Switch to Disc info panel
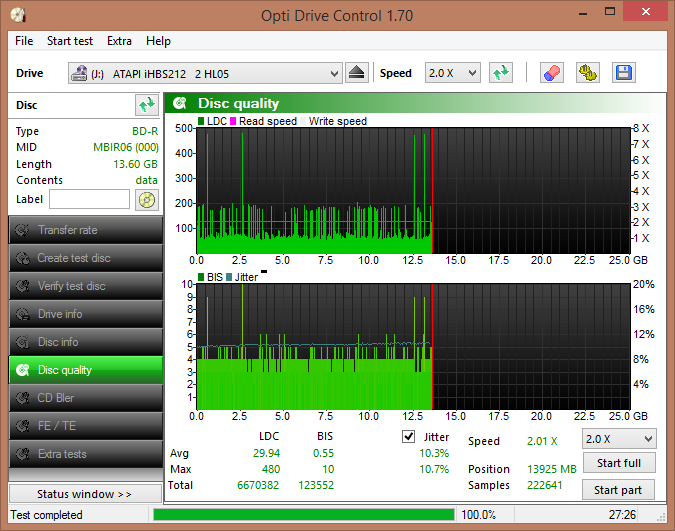 click(86, 342)
